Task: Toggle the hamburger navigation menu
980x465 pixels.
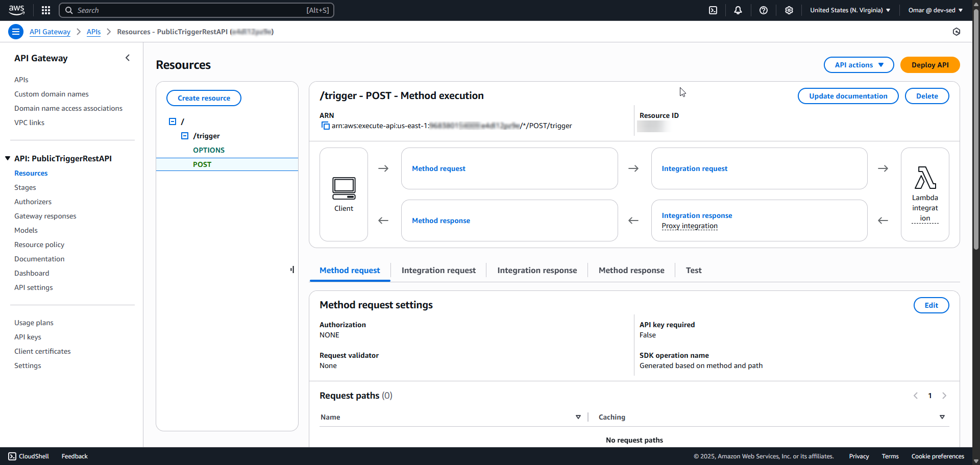Action: [16, 32]
